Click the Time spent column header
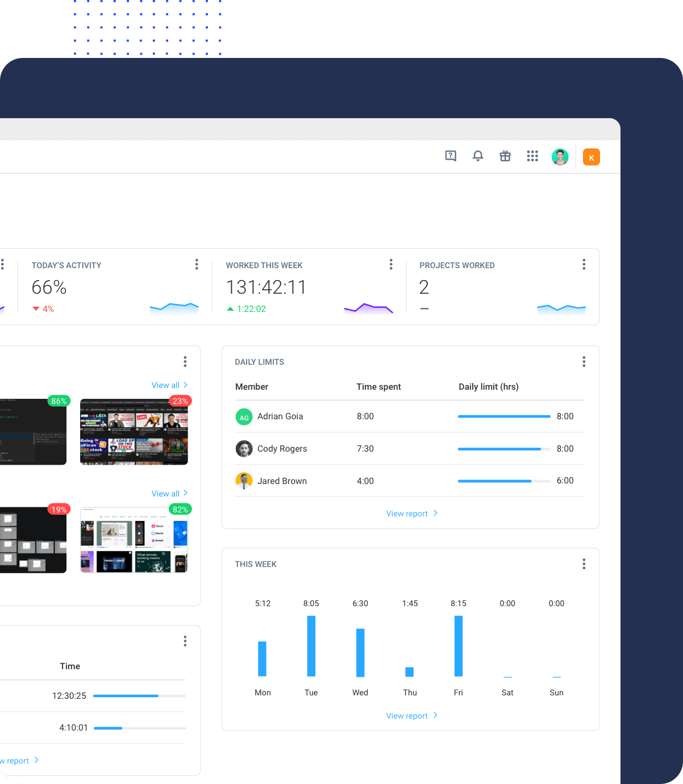The image size is (683, 784). point(378,387)
